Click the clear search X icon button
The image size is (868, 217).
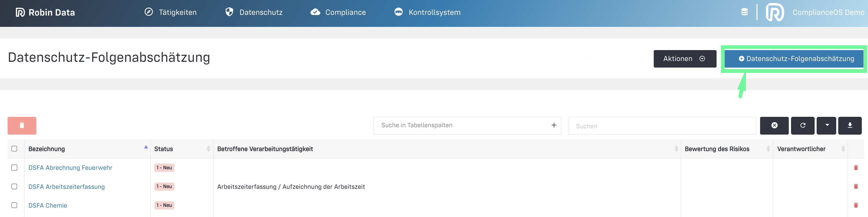[774, 125]
